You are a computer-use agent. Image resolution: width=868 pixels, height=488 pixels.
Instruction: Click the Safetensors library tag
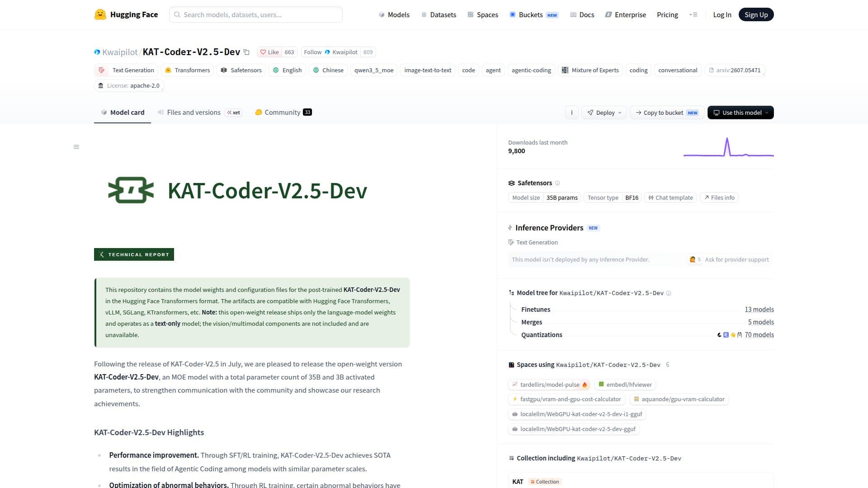click(241, 70)
